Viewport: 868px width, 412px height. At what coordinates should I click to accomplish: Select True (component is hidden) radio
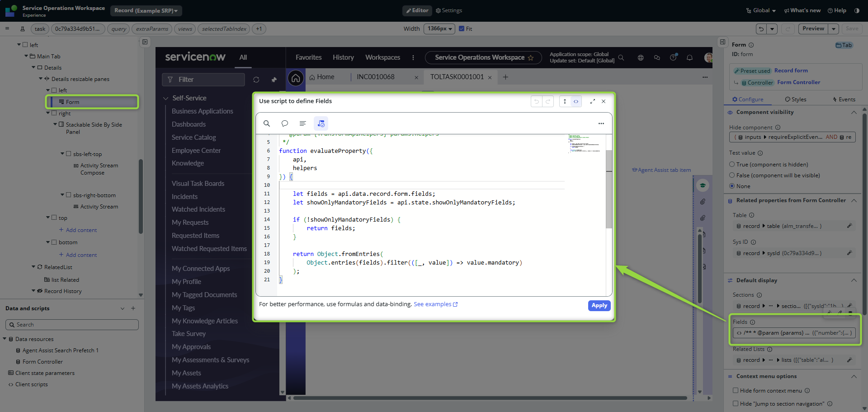click(732, 165)
